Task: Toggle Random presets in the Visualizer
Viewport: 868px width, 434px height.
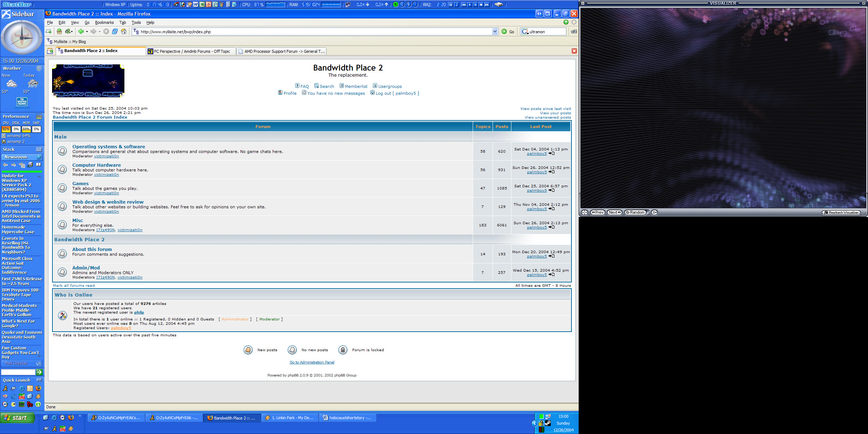Action: point(635,212)
